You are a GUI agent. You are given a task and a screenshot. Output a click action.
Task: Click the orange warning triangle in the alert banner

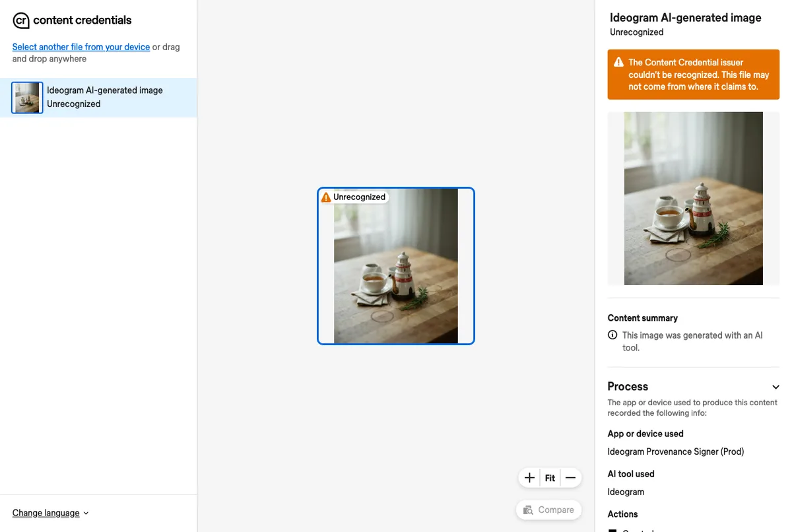point(618,62)
